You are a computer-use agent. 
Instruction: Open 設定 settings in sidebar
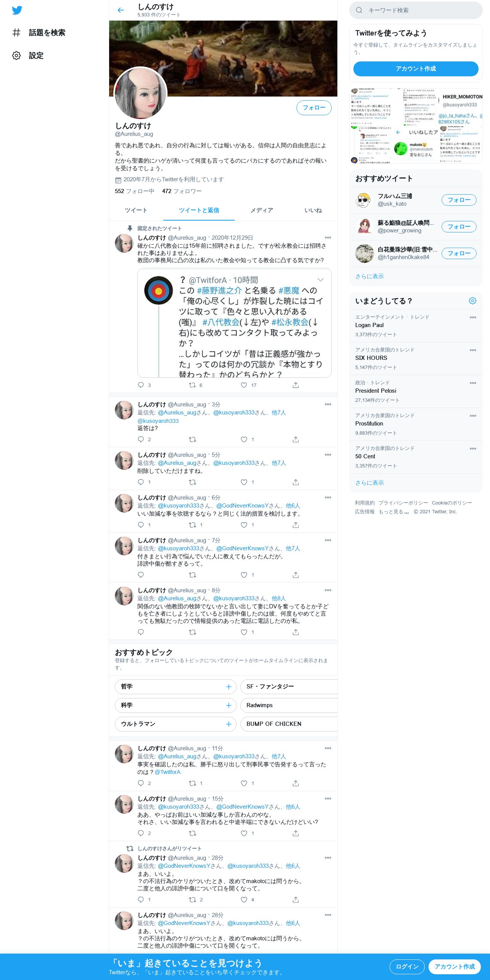tap(28, 56)
